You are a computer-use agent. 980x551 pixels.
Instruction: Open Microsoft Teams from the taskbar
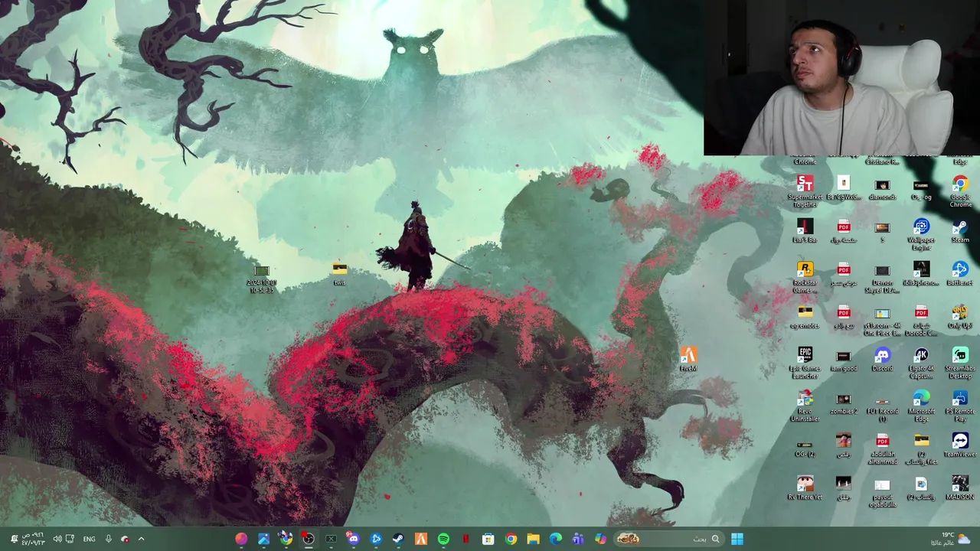point(578,539)
